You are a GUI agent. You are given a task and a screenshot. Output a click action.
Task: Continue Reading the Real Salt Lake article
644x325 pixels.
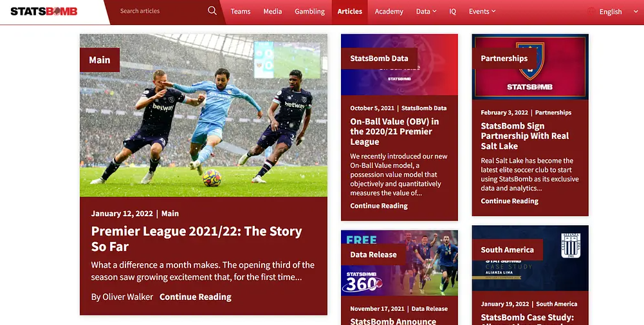pos(510,201)
